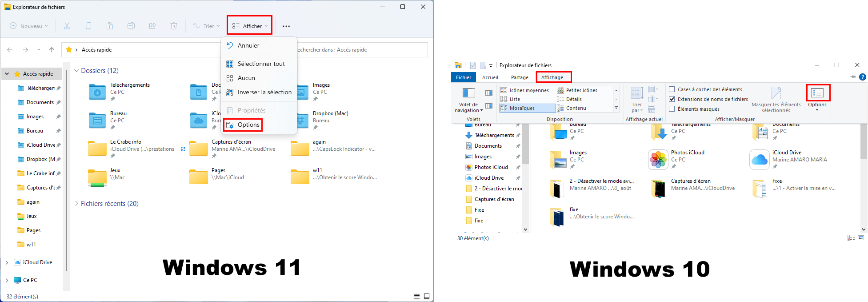The width and height of the screenshot is (868, 302).
Task: Click the Paste clipboard icon in Windows 11 toolbar
Action: click(110, 26)
